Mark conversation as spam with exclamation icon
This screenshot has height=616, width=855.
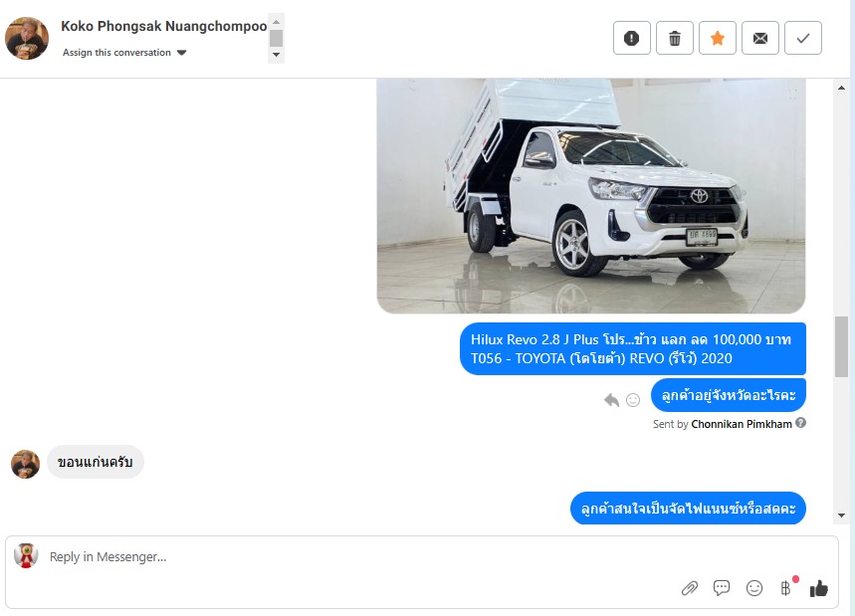(631, 38)
